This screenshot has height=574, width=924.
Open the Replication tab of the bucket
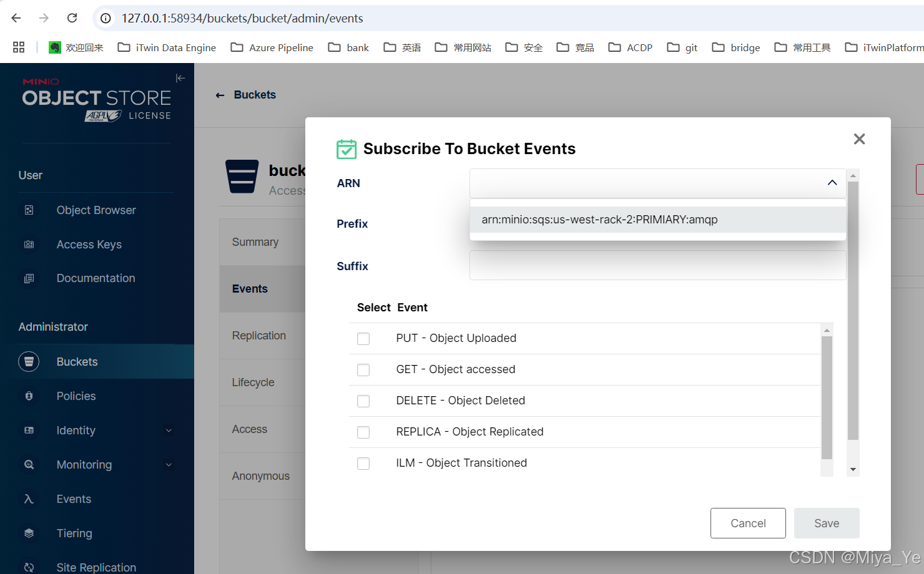pyautogui.click(x=262, y=336)
